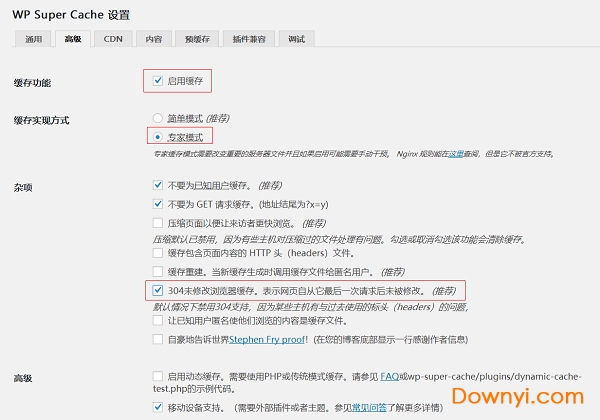600x420 pixels.
Task: Enable 缓存包含页面内容的 HTTP 头 checkbox
Action: pos(158,253)
